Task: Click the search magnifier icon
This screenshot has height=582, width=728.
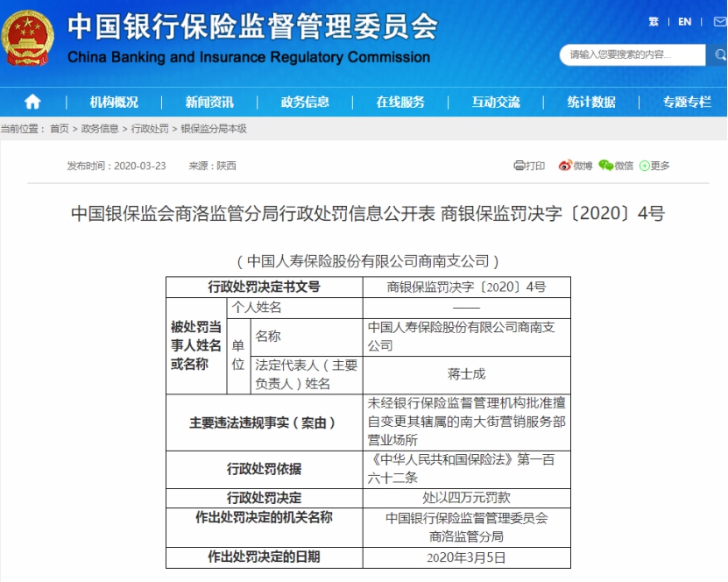Action: pyautogui.click(x=719, y=55)
